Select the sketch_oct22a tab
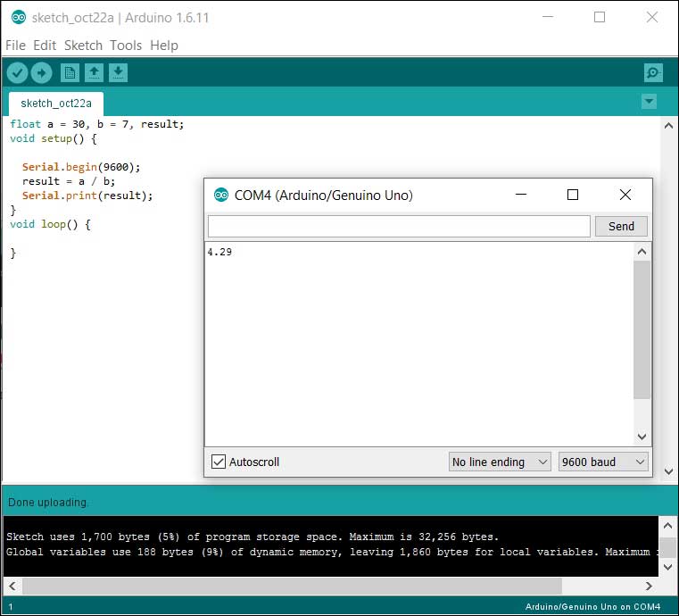Screen dimensions: 679x616 (x=55, y=103)
